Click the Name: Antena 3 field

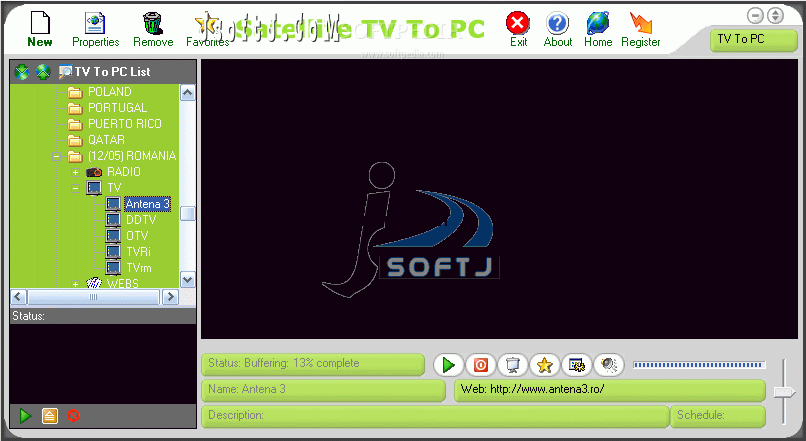[323, 389]
